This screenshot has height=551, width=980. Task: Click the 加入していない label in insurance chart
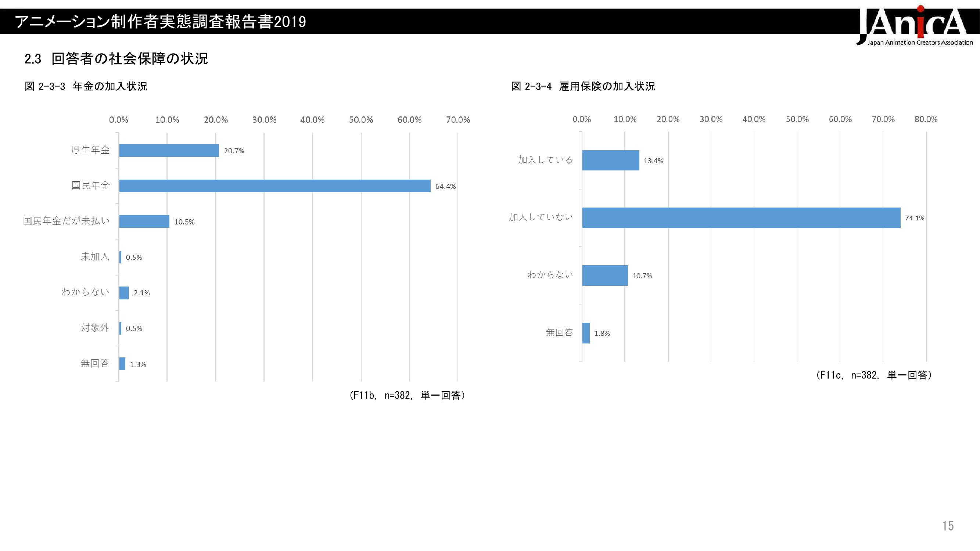tap(541, 217)
